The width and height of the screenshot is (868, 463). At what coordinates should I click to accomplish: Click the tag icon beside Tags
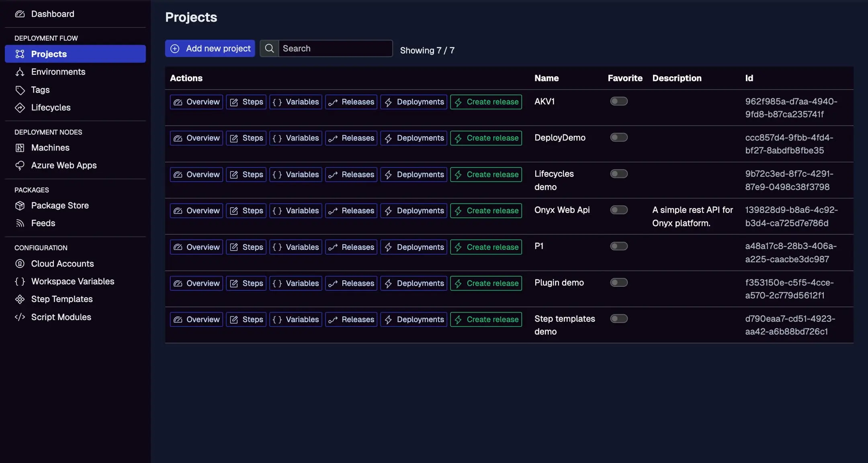coord(20,90)
